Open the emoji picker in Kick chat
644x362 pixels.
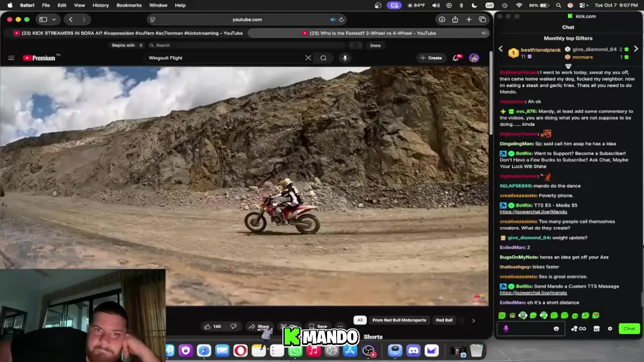tap(556, 329)
